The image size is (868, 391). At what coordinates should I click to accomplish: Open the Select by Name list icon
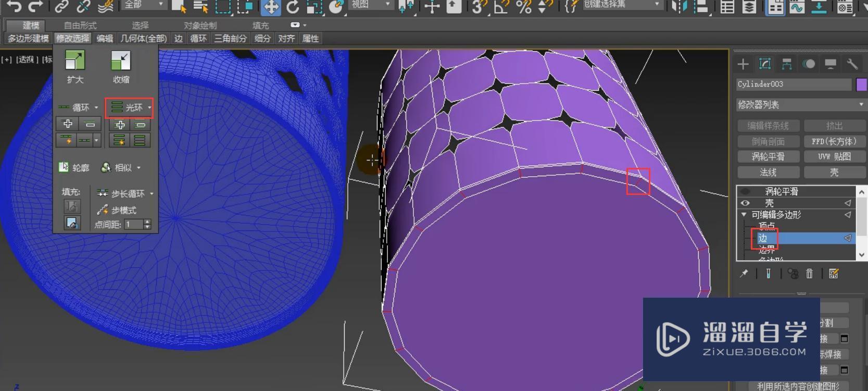200,6
